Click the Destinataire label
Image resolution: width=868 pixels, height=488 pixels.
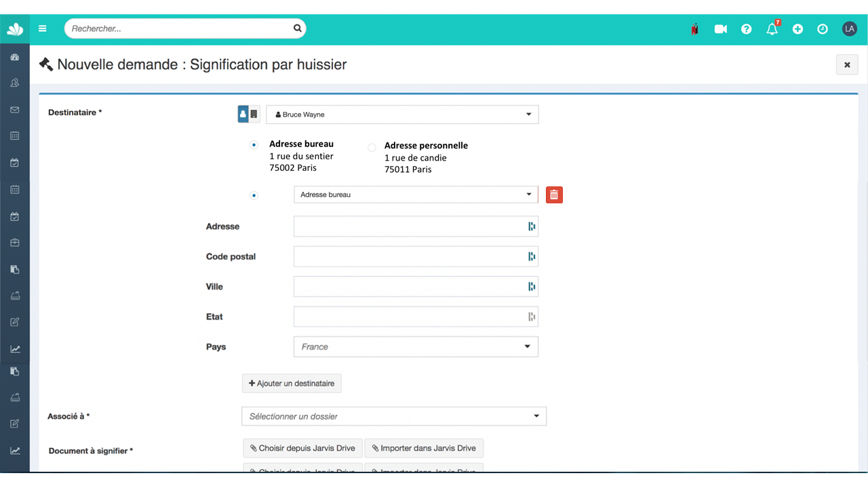click(75, 113)
